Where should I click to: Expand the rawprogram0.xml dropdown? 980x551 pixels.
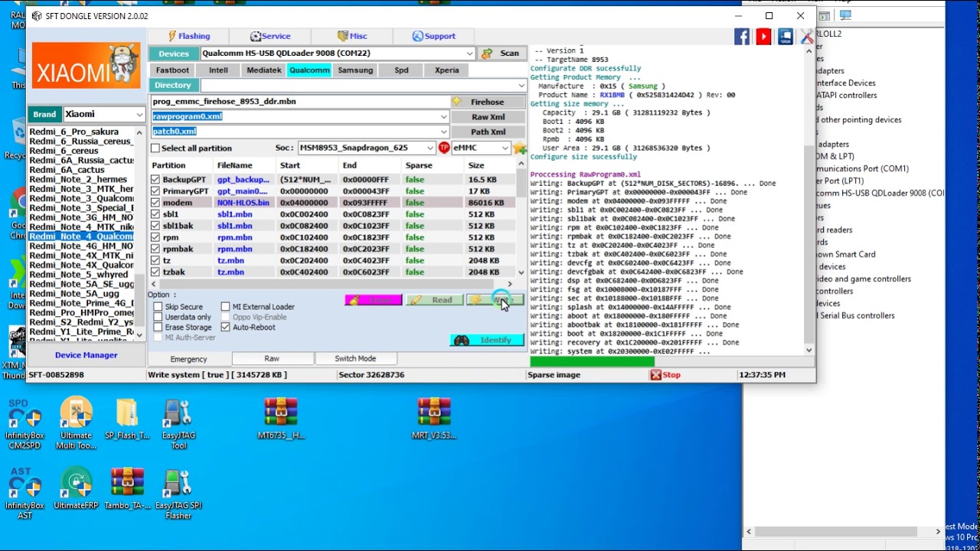pyautogui.click(x=443, y=116)
